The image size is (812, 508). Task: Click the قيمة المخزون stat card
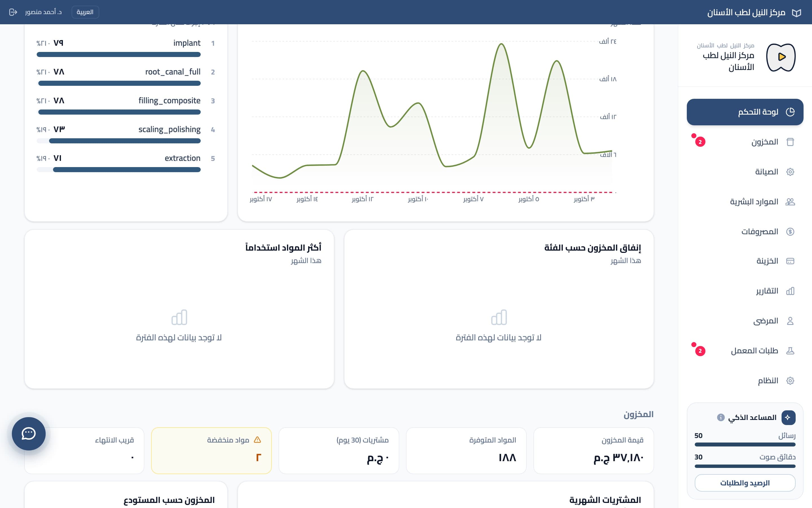pos(593,450)
